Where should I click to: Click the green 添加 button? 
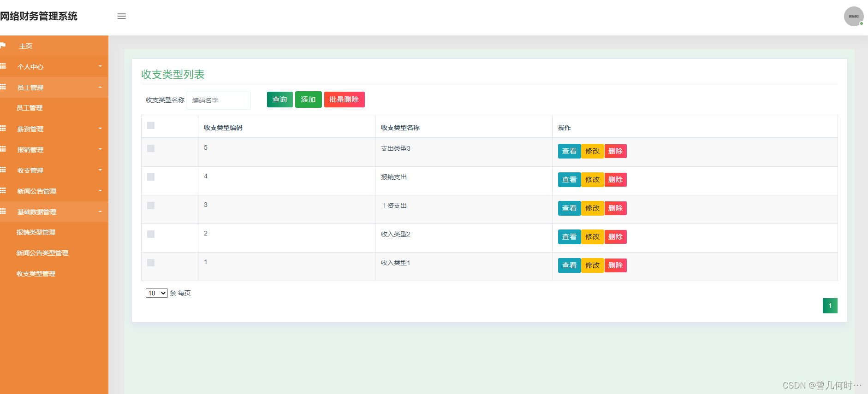(308, 100)
